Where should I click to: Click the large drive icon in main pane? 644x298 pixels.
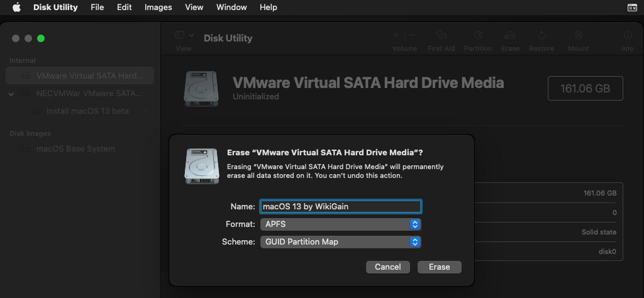coord(201,89)
